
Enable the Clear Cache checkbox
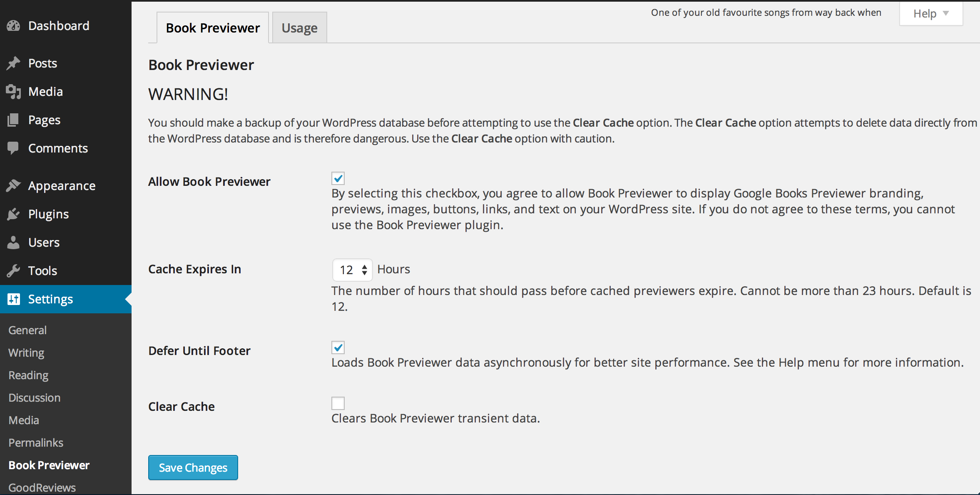[x=338, y=403]
